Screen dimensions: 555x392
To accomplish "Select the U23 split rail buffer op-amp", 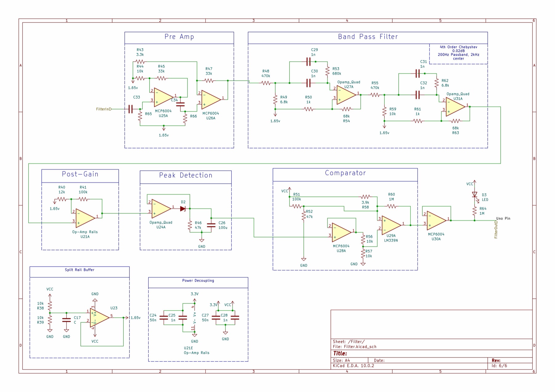I will click(x=100, y=318).
